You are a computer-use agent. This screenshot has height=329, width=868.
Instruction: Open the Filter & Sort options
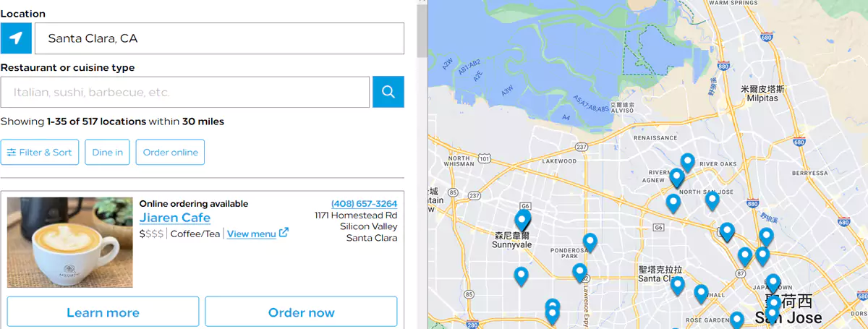point(40,153)
